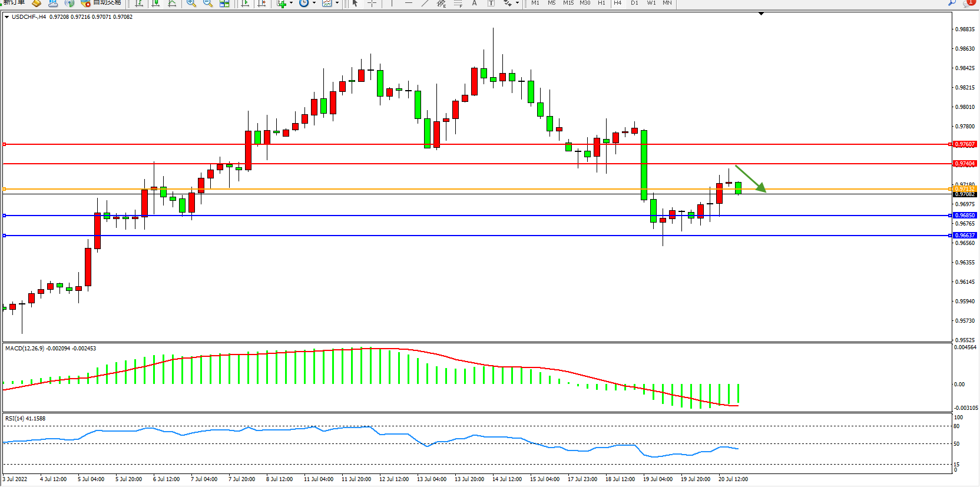Select the red 0.97607 horizontal line

[x=471, y=144]
